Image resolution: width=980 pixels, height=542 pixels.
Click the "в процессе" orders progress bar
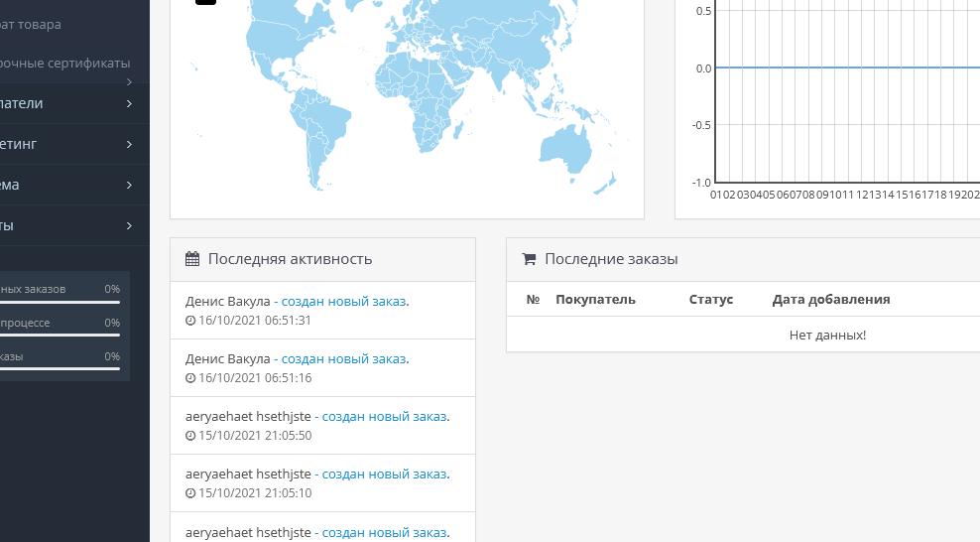click(60, 336)
